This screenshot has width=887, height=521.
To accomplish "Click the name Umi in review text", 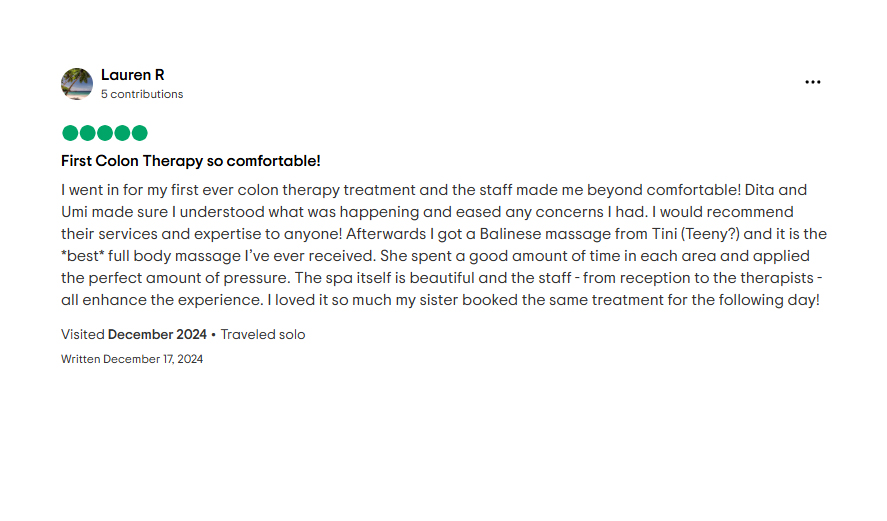I will tap(74, 212).
